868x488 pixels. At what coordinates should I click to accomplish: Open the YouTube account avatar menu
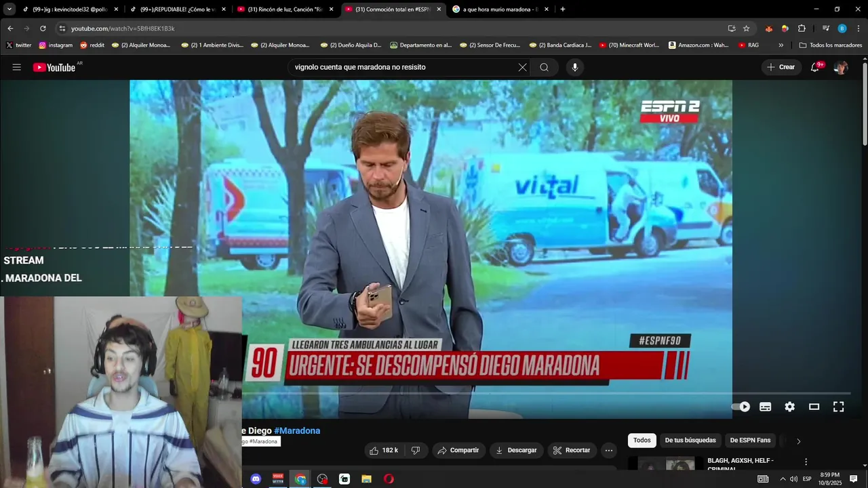coord(841,67)
